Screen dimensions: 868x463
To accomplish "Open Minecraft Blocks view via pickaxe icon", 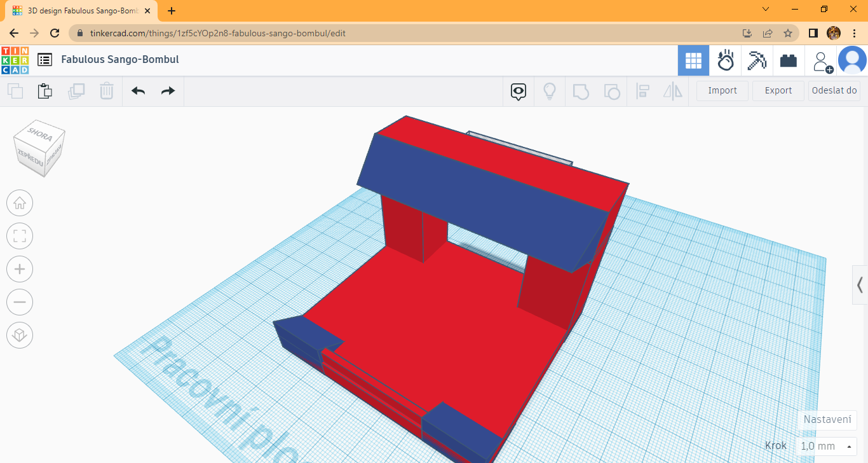I will coord(756,60).
